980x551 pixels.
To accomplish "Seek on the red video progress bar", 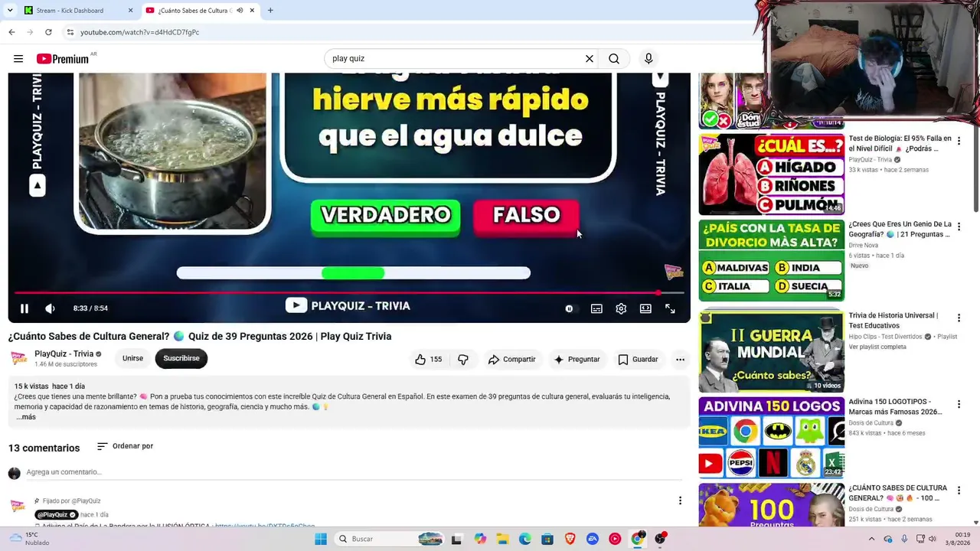I will coord(349,292).
